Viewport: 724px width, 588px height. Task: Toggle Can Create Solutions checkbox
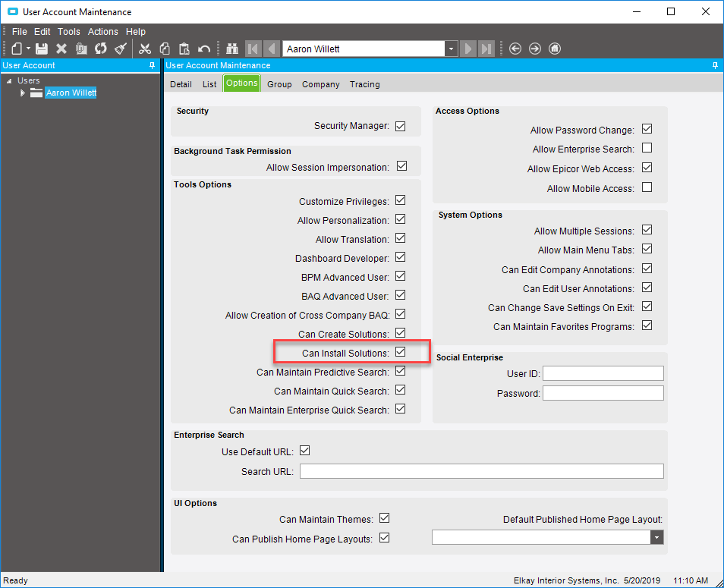point(400,333)
